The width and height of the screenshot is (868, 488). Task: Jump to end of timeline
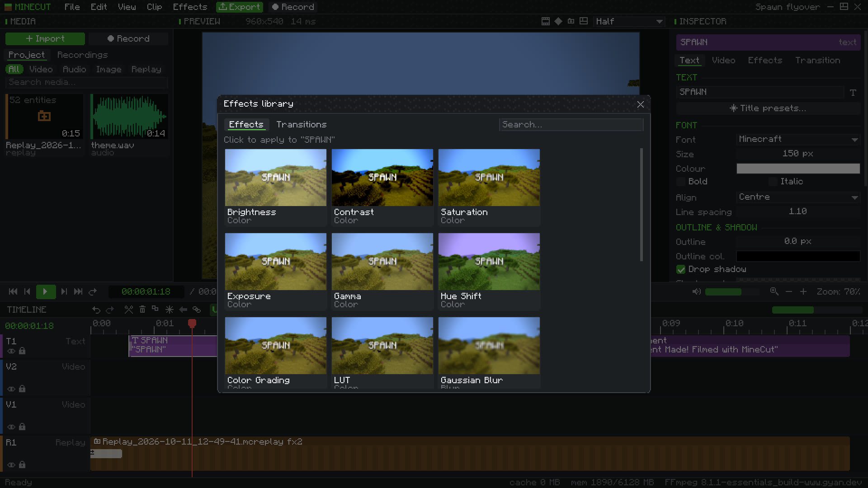click(x=78, y=291)
